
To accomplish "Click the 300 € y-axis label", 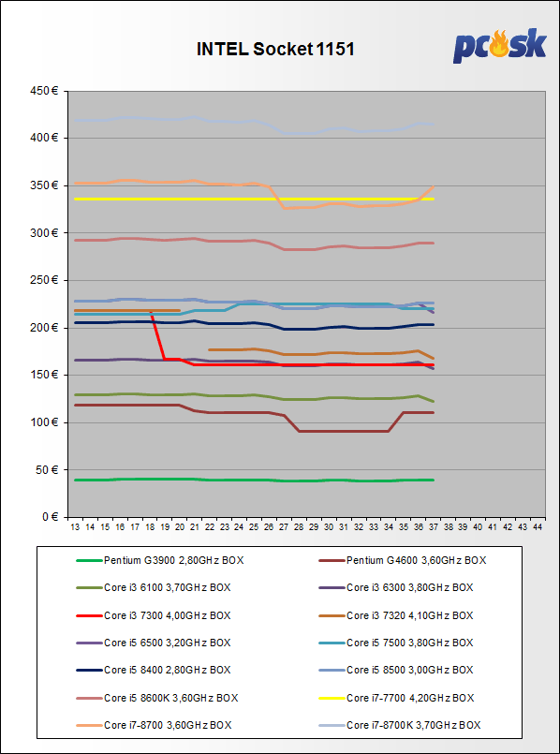I will 44,233.
